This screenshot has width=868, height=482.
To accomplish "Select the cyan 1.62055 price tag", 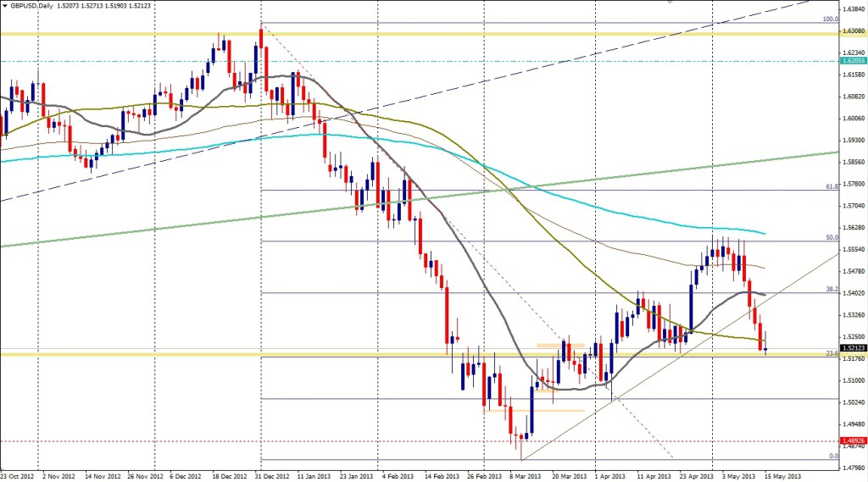I will point(852,61).
